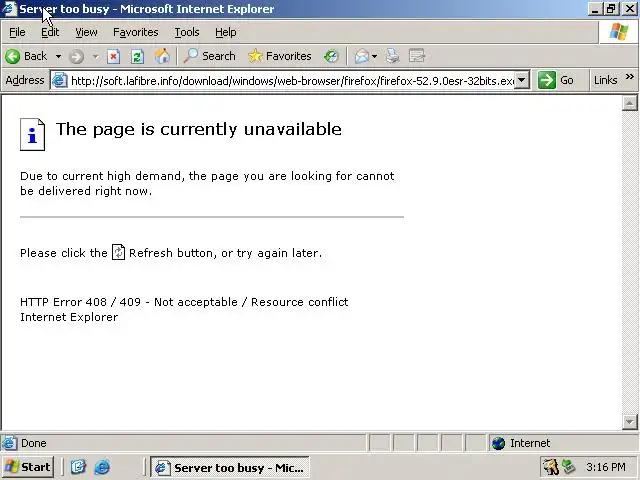The height and width of the screenshot is (480, 640).
Task: Click the Print toolbar icon
Action: click(x=393, y=56)
